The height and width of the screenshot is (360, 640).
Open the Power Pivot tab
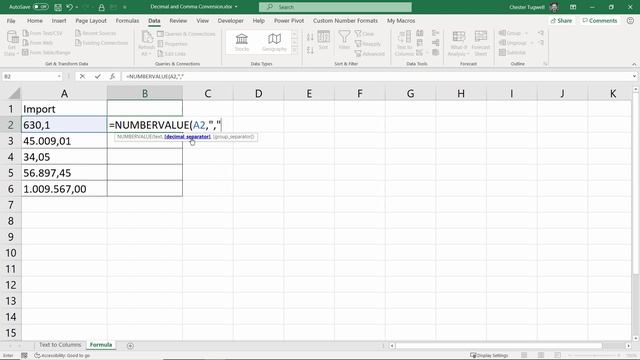289,20
